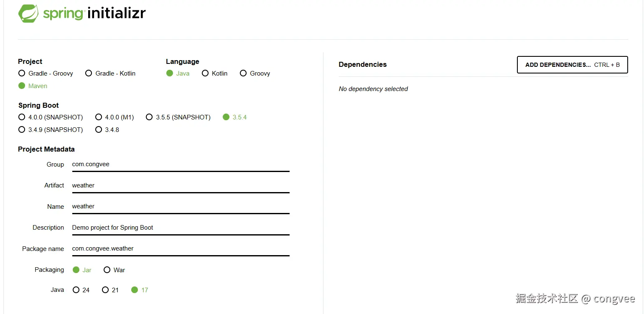Click the Spring Boot section heading
This screenshot has width=644, height=314.
click(x=38, y=106)
